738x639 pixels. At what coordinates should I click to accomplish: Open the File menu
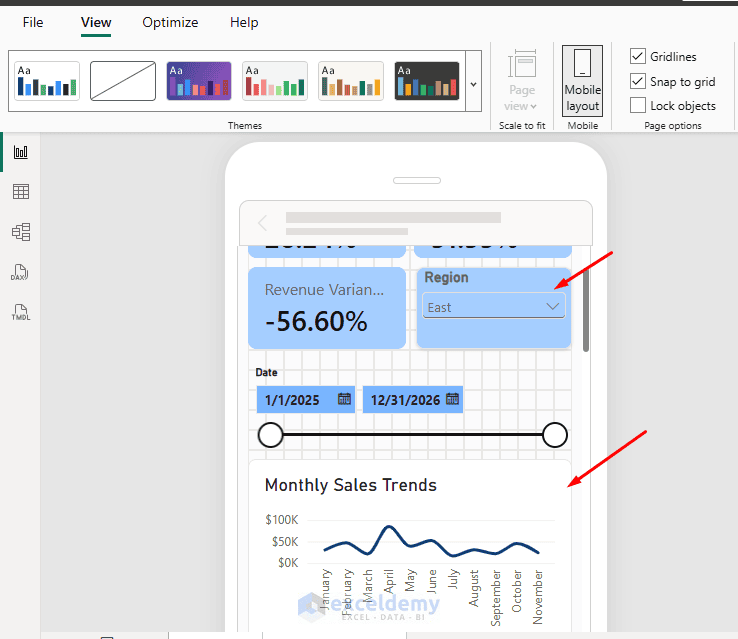(33, 22)
